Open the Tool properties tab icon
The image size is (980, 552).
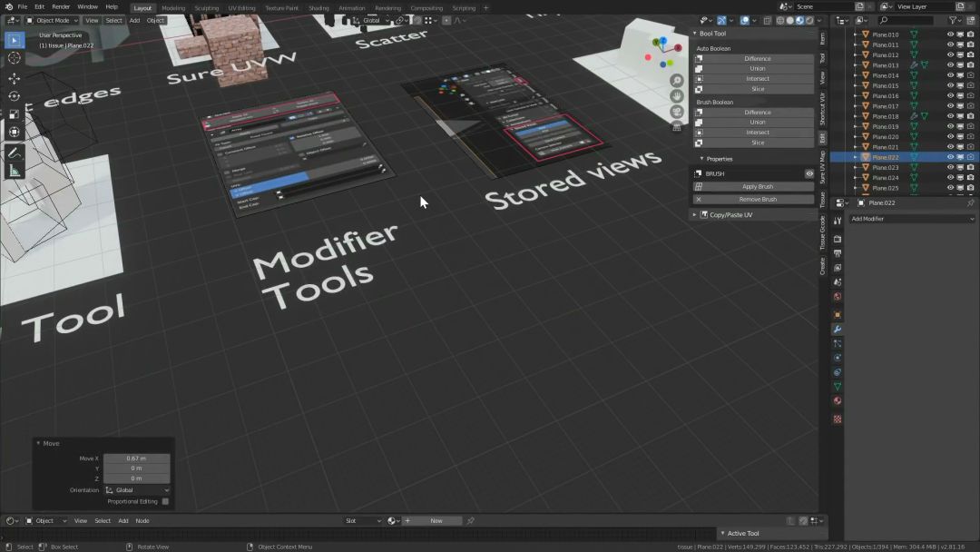838,221
